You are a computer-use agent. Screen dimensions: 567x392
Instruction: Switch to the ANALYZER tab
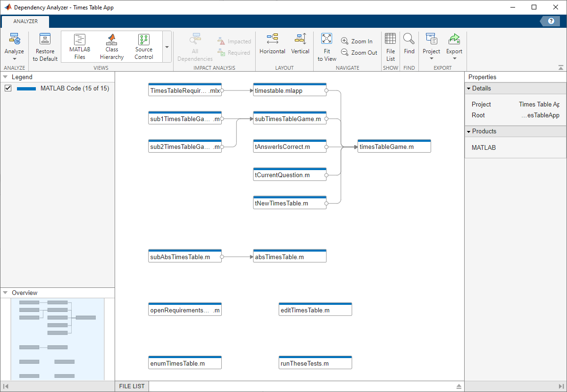[x=25, y=21]
